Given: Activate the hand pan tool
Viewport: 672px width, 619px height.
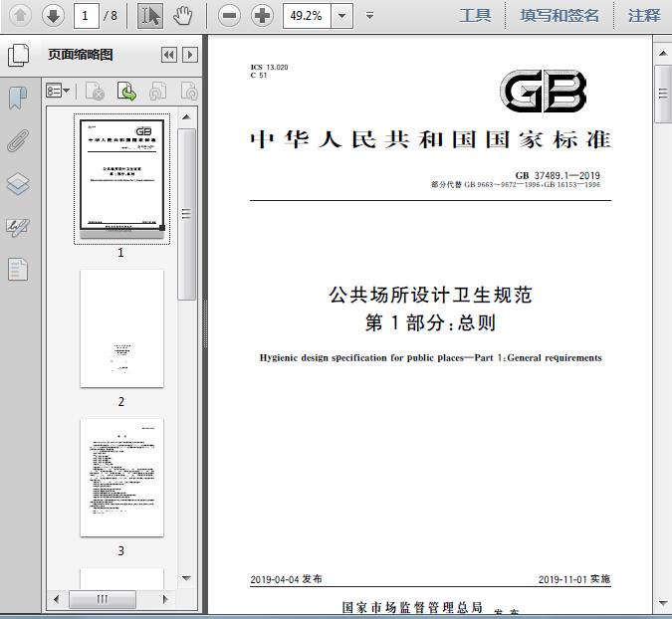Looking at the screenshot, I should click(x=183, y=16).
